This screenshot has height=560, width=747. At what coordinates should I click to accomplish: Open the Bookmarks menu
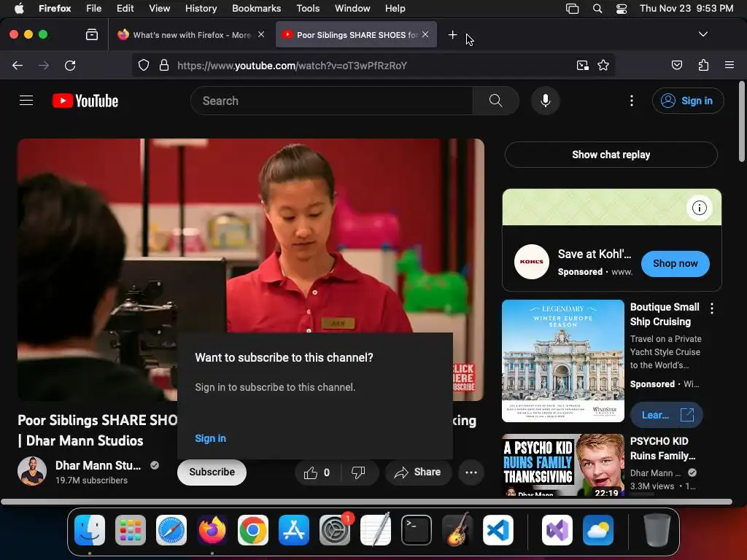pyautogui.click(x=256, y=9)
